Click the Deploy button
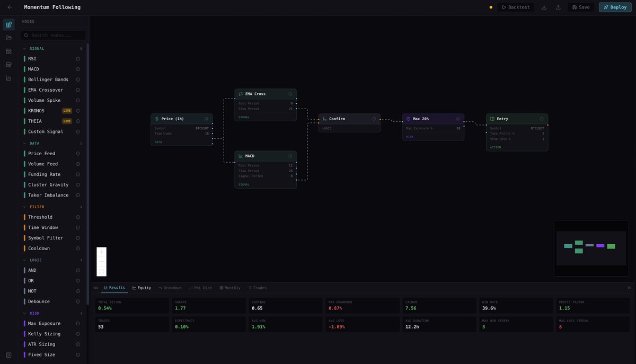This screenshot has height=364, width=636. click(x=615, y=7)
